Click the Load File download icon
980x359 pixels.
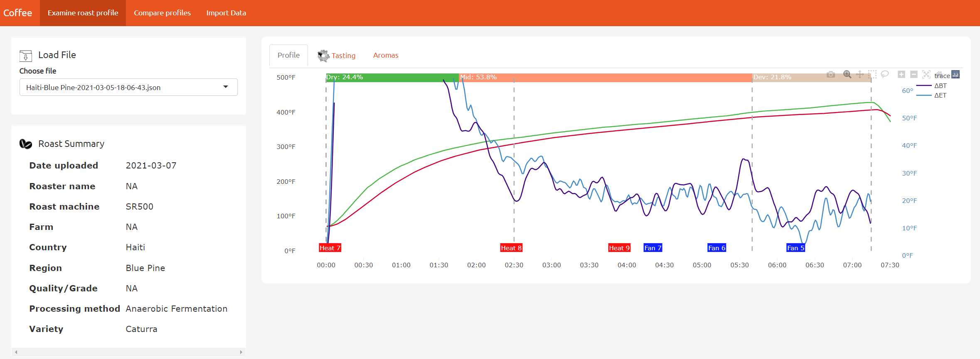click(26, 56)
